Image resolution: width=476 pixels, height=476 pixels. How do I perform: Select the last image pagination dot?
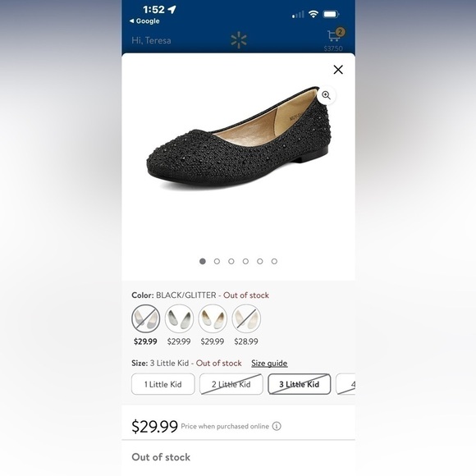(x=274, y=261)
